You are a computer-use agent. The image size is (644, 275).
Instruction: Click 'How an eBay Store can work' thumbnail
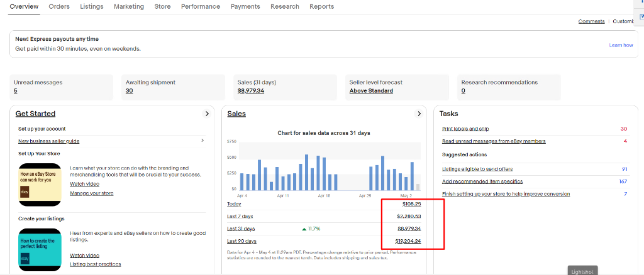[40, 185]
